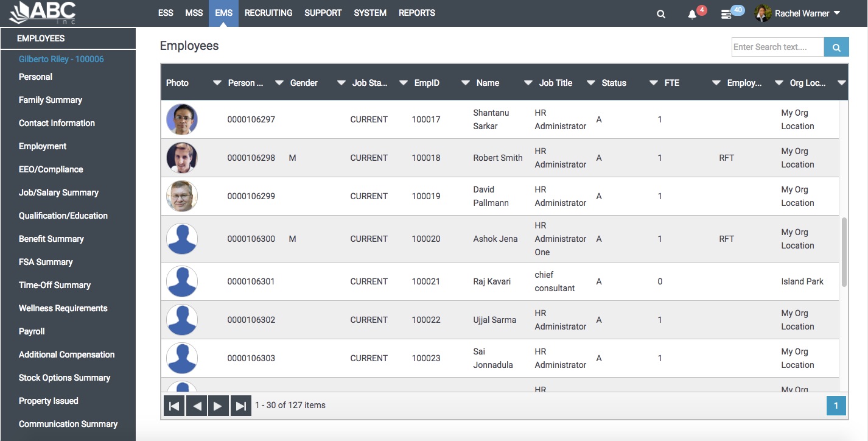
Task: Click employee name Robert Smith
Action: pos(498,158)
